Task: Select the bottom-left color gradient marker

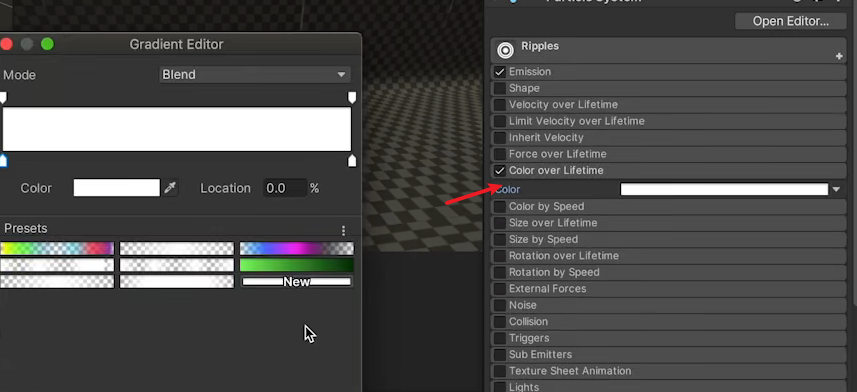Action: (x=3, y=160)
